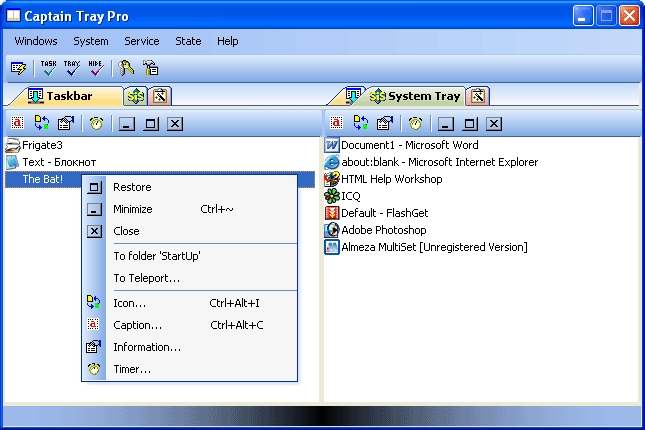This screenshot has width=645, height=430.
Task: Click the minimize icon in System Tray panel toolbar
Action: point(445,124)
